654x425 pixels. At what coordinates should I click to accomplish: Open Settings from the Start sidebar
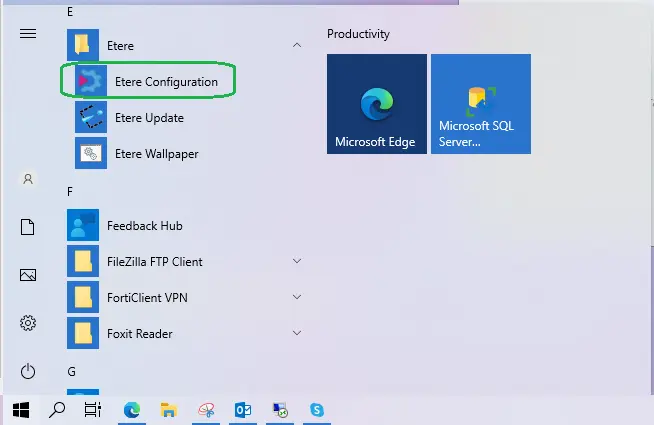[28, 323]
